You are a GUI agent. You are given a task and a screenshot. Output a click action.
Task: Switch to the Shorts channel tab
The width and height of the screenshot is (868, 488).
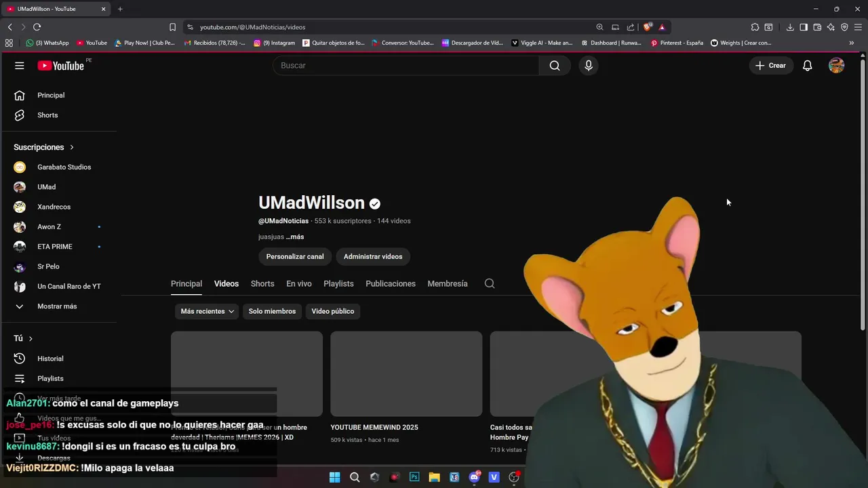click(x=262, y=283)
